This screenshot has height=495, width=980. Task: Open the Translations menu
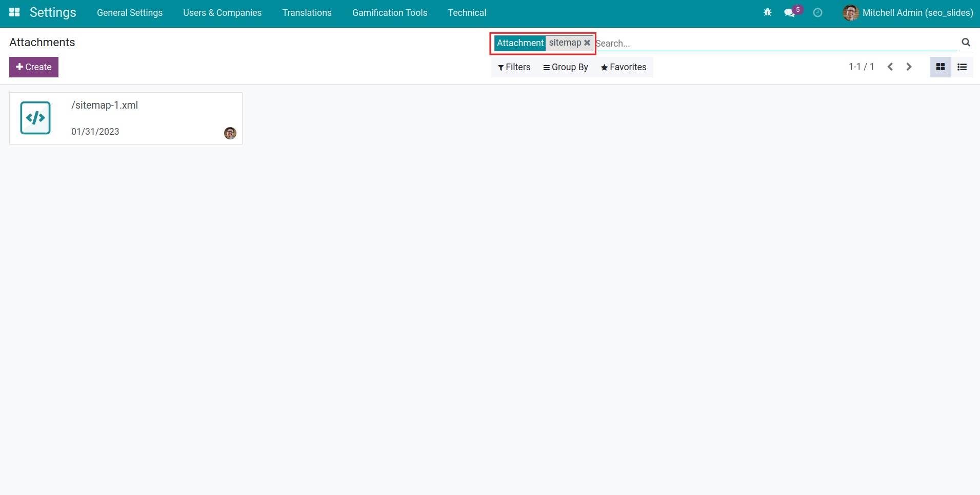pos(307,12)
